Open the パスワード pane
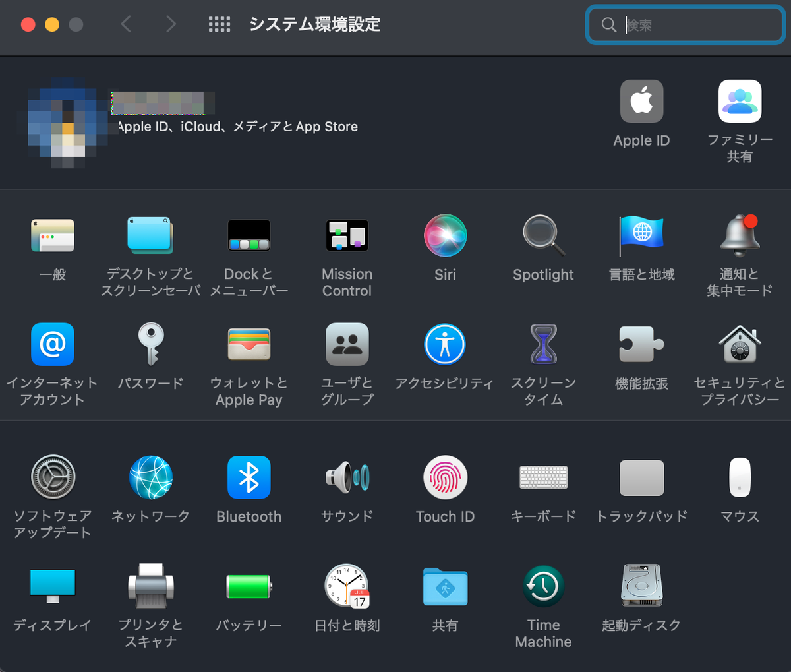Image resolution: width=791 pixels, height=672 pixels. [151, 344]
